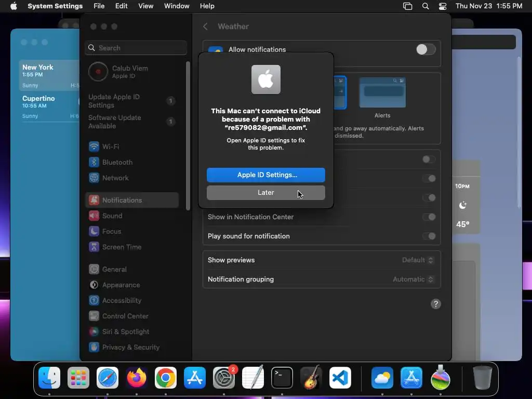Launch Safari from the Dock
This screenshot has width=532, height=399.
(108, 378)
